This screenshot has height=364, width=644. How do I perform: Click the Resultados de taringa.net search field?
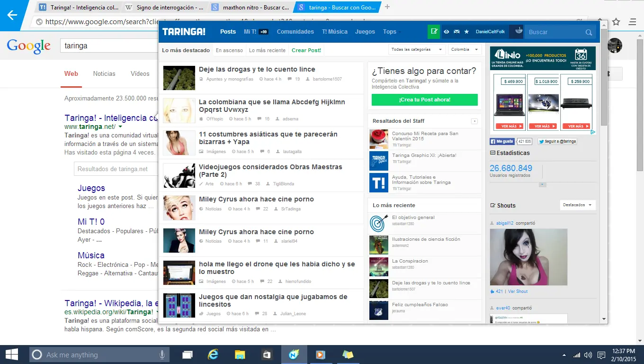116,169
